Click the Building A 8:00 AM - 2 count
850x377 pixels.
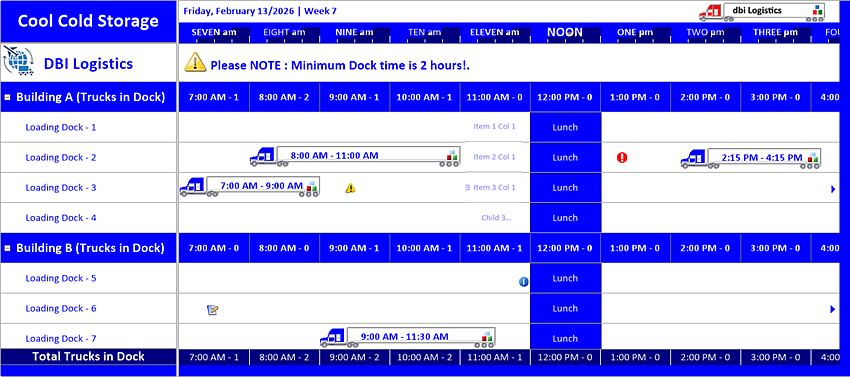point(284,98)
